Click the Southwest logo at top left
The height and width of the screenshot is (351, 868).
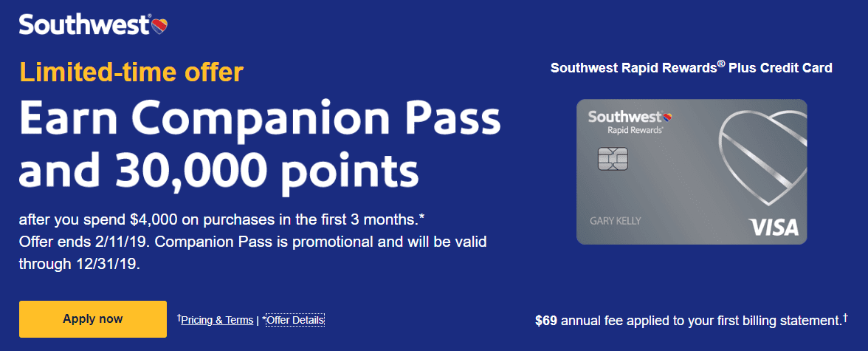94,25
